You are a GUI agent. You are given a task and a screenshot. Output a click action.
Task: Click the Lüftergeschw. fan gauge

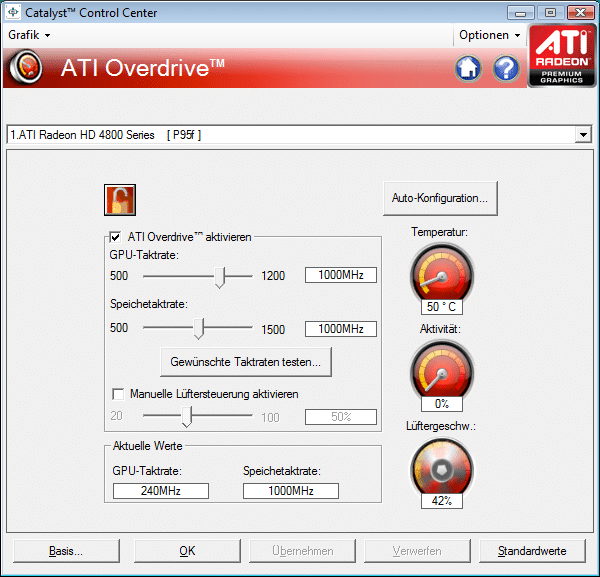point(442,468)
